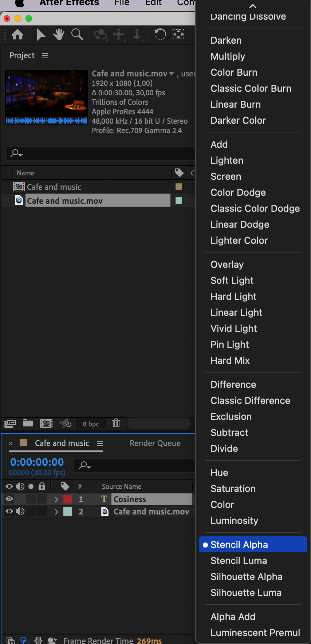
Task: Select the Hand tool
Action: point(59,35)
